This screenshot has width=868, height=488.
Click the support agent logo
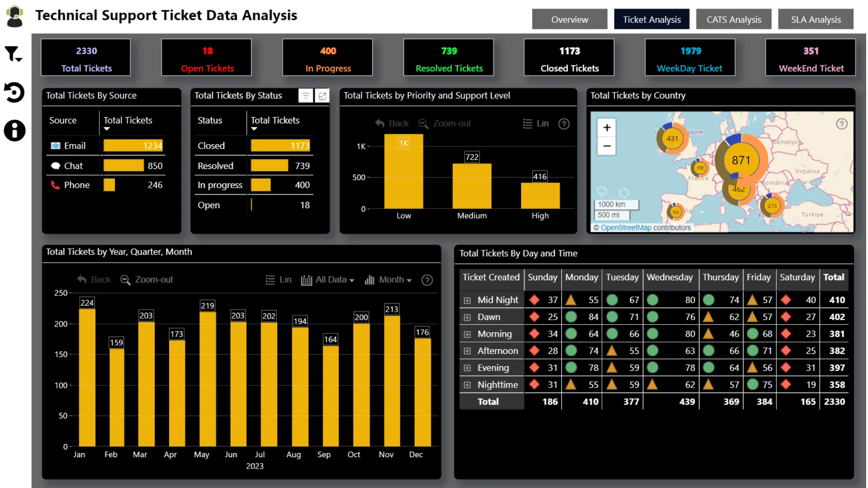[x=14, y=16]
